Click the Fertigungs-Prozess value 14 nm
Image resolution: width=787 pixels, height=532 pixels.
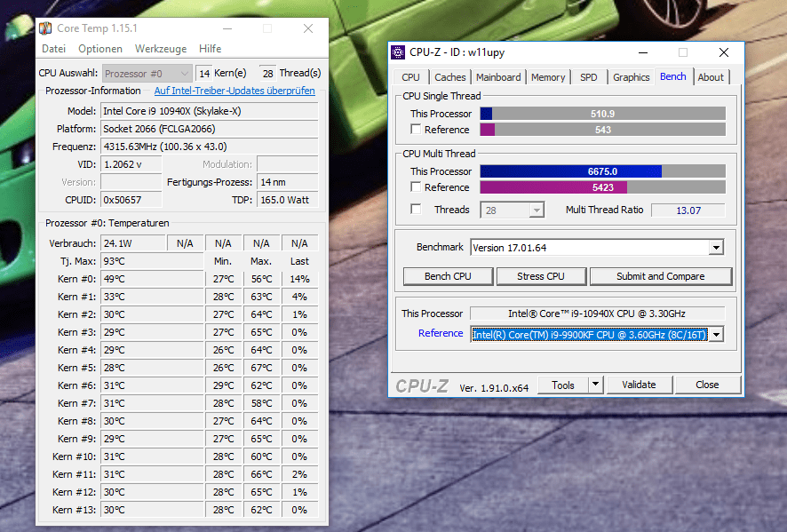point(288,182)
